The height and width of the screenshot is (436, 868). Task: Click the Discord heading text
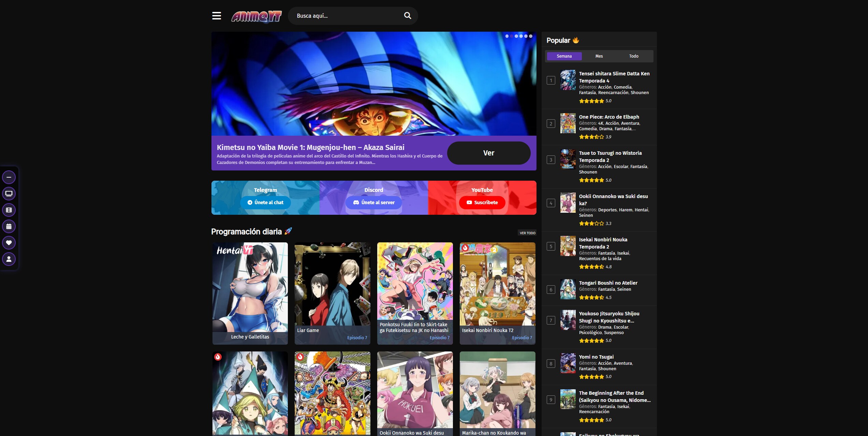point(374,190)
